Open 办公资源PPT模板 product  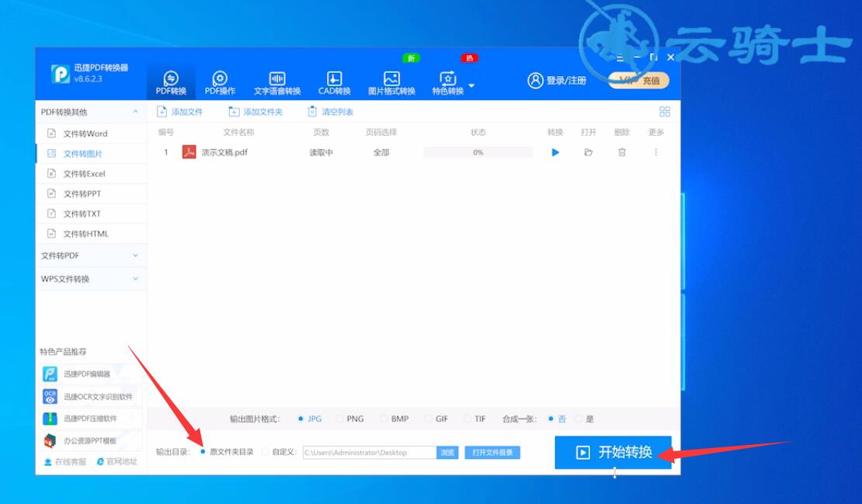(91, 440)
